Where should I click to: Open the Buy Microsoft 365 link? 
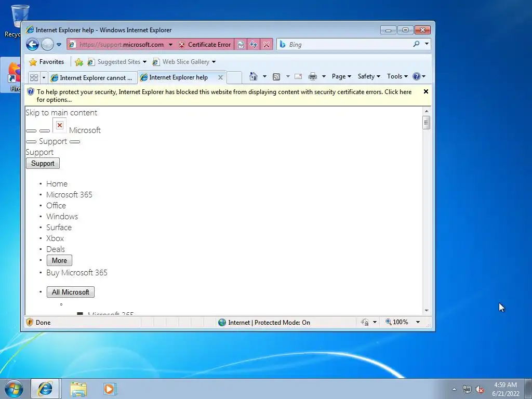point(77,272)
